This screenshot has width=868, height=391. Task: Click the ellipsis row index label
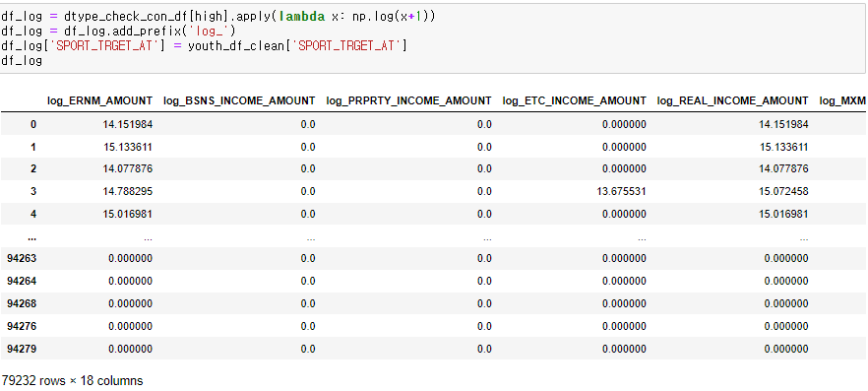pyautogui.click(x=32, y=238)
